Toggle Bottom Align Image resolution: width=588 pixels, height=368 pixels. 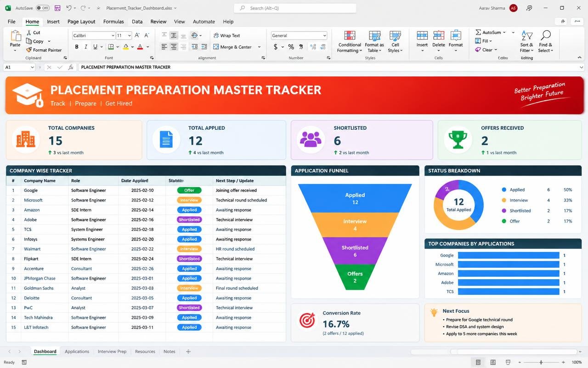pyautogui.click(x=183, y=35)
